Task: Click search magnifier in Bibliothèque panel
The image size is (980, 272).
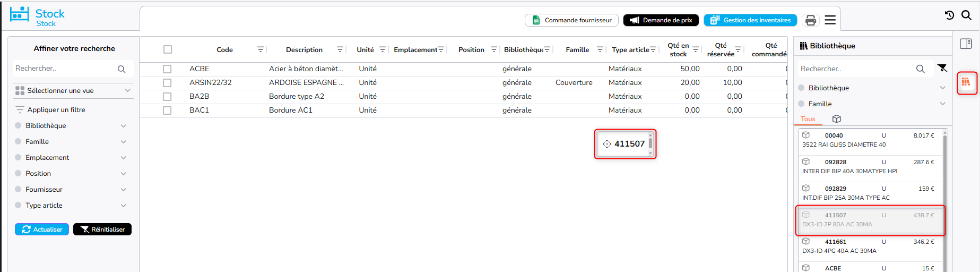Action: point(921,69)
